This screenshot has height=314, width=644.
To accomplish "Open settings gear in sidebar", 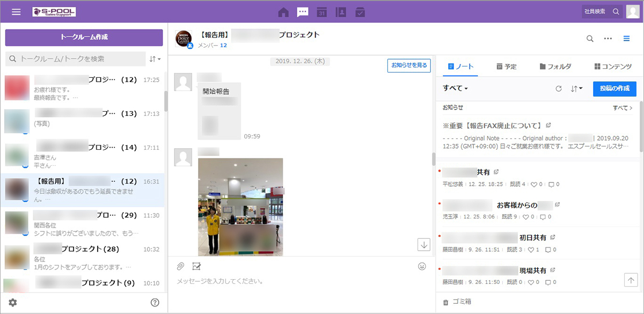I will (x=13, y=303).
